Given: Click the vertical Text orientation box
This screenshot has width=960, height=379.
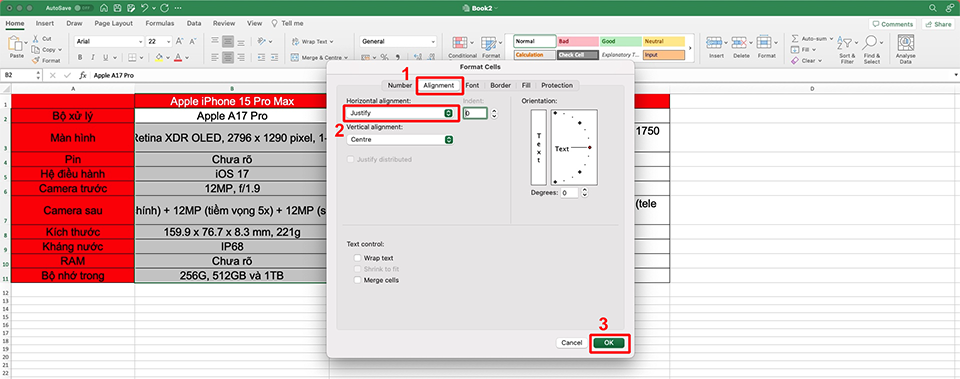Looking at the screenshot, I should 539,147.
